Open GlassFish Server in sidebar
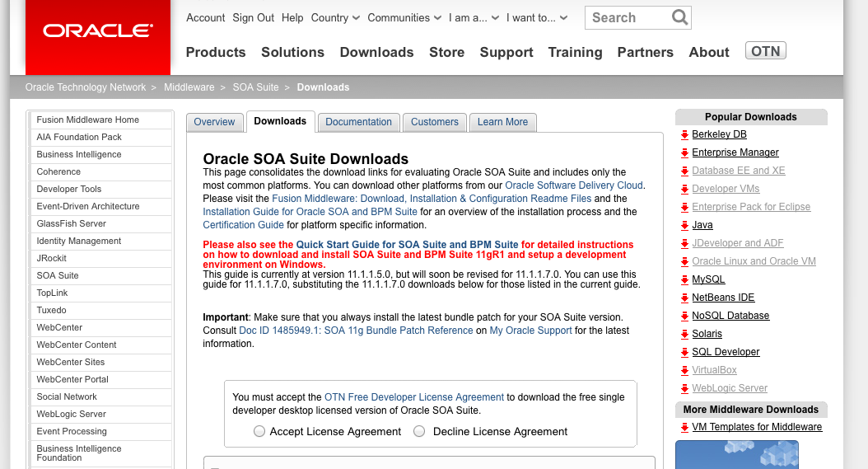The height and width of the screenshot is (469, 868). tap(101, 223)
